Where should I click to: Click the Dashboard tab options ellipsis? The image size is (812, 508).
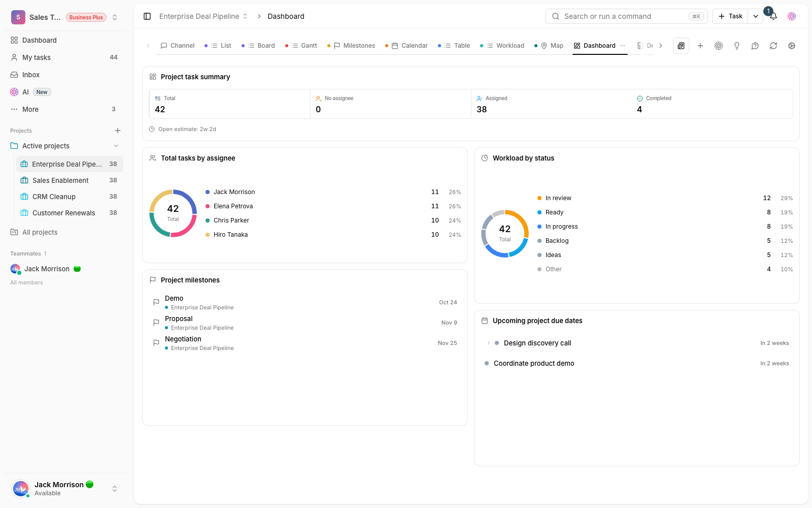[623, 46]
